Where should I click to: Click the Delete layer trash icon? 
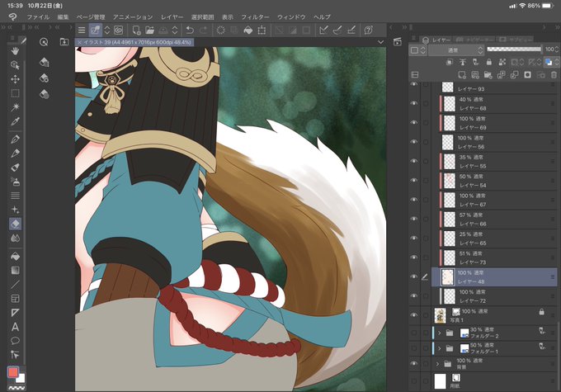click(554, 75)
